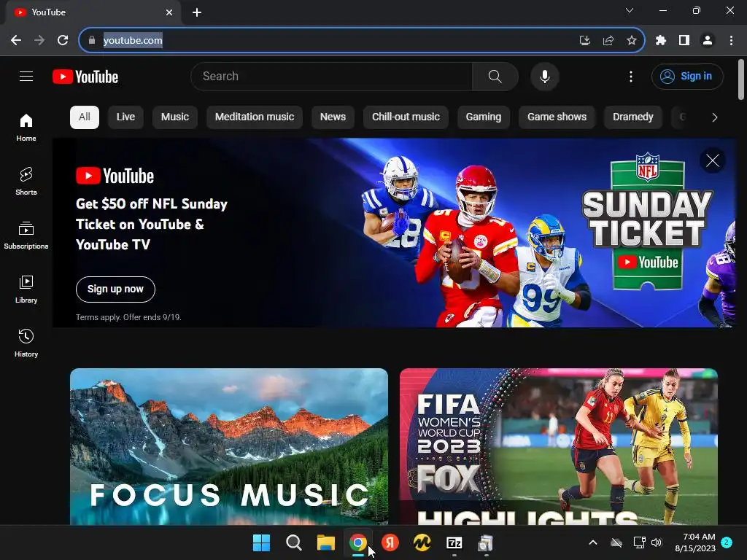Close the YouTube tab

[169, 12]
